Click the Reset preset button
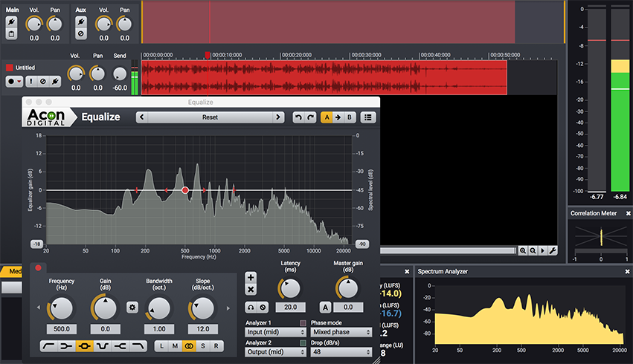The width and height of the screenshot is (633, 364). click(x=210, y=117)
